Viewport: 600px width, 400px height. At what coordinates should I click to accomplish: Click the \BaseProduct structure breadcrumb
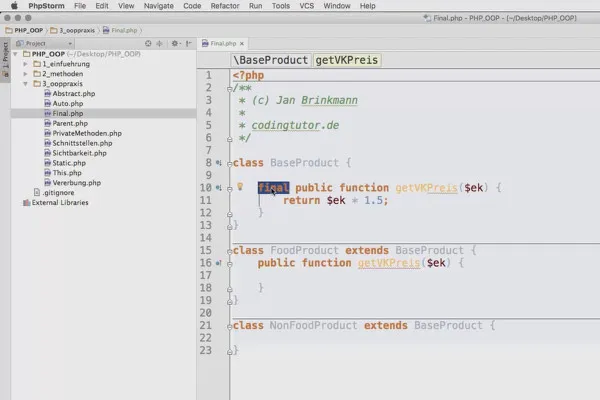[271, 60]
